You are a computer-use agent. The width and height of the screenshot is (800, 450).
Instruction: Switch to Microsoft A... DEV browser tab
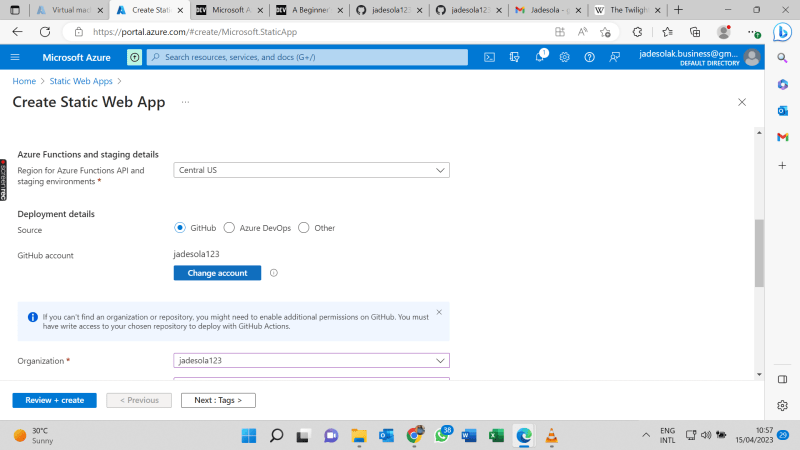tap(229, 10)
